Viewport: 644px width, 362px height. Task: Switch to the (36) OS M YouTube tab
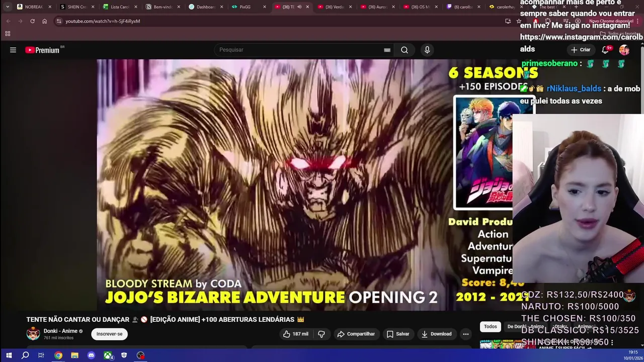420,7
